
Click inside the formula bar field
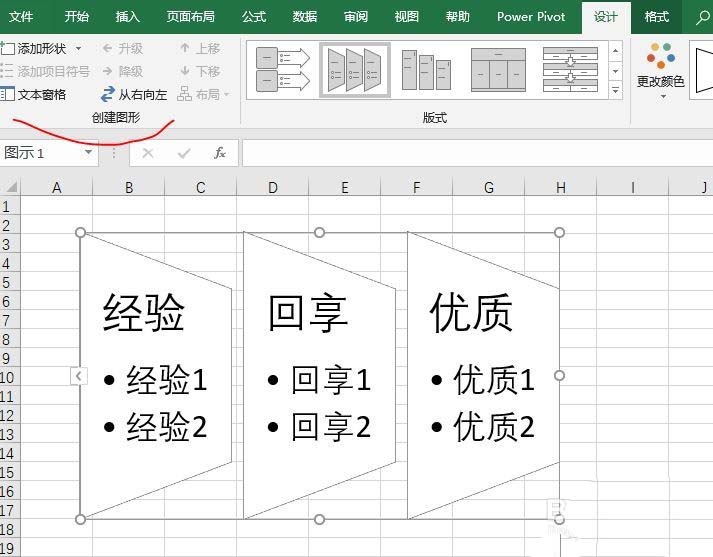pos(477,153)
